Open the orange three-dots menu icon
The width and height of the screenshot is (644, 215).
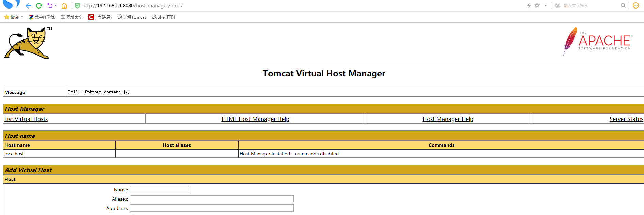pyautogui.click(x=635, y=5)
